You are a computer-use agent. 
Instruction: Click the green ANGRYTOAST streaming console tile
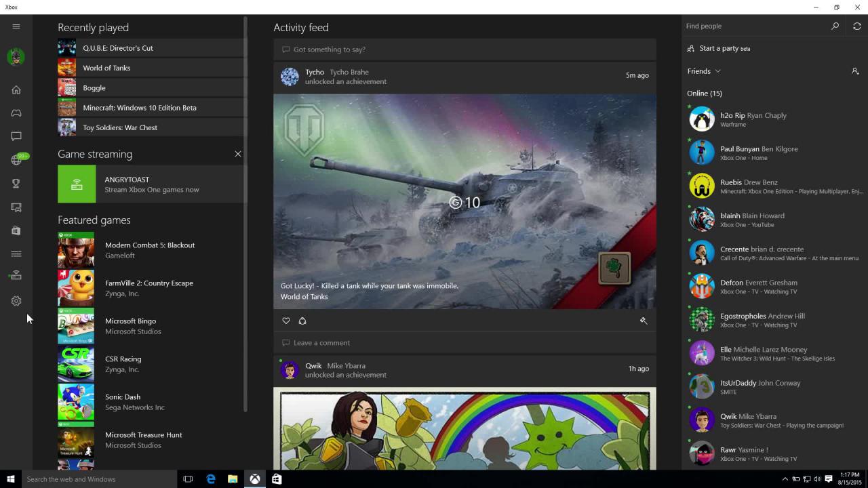coord(77,184)
